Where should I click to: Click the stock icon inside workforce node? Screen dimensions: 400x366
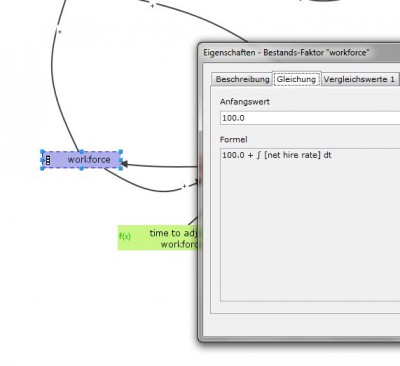(48, 160)
